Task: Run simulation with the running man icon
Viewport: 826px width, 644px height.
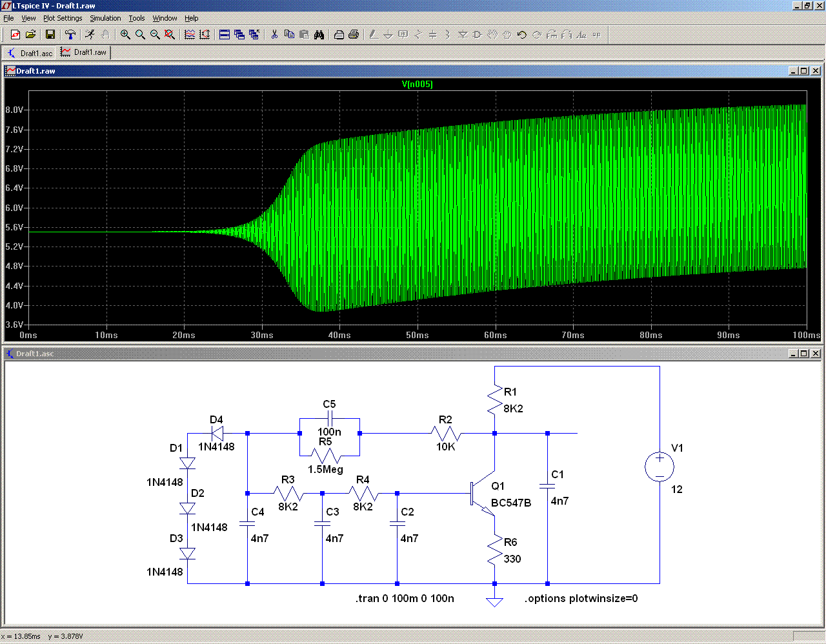Action: coord(90,35)
